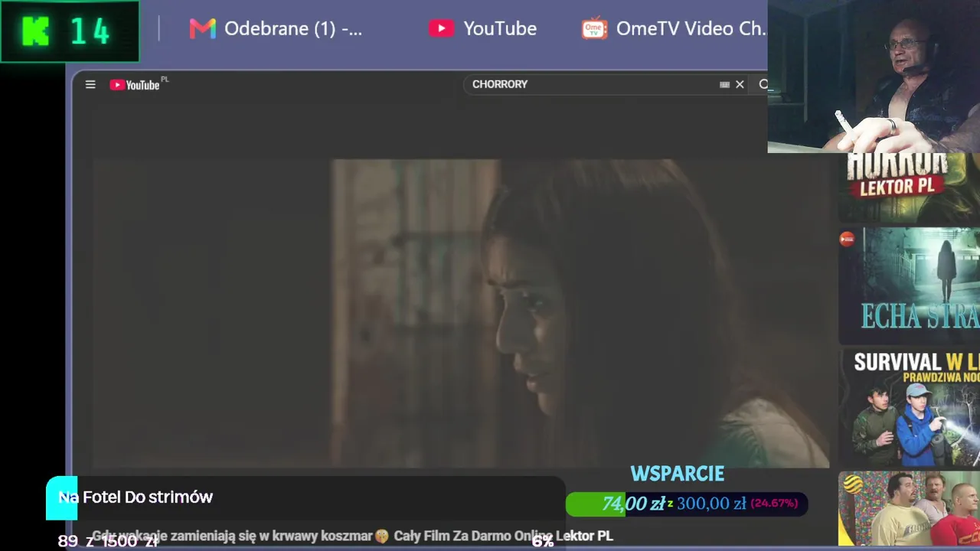
Task: Open the on-screen keyboard in search box
Action: click(x=724, y=84)
